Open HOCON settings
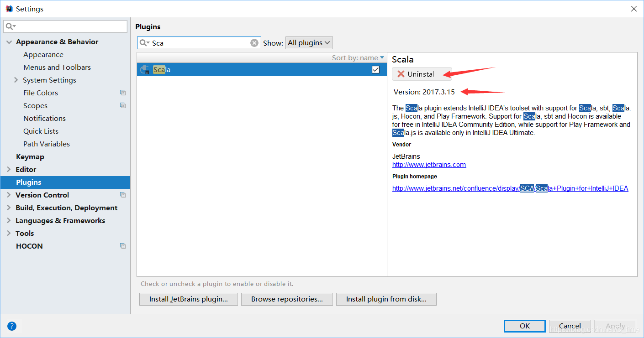Viewport: 644px width, 338px height. [29, 246]
